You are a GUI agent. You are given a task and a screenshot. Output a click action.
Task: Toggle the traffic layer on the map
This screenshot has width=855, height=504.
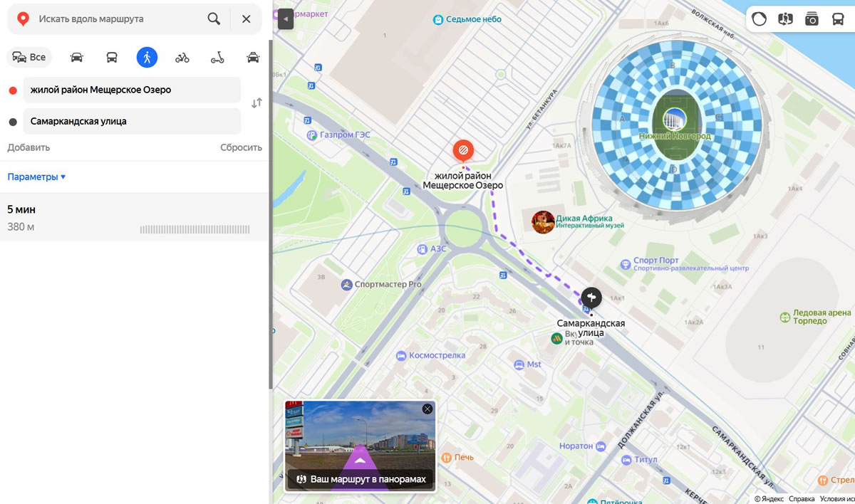click(759, 19)
